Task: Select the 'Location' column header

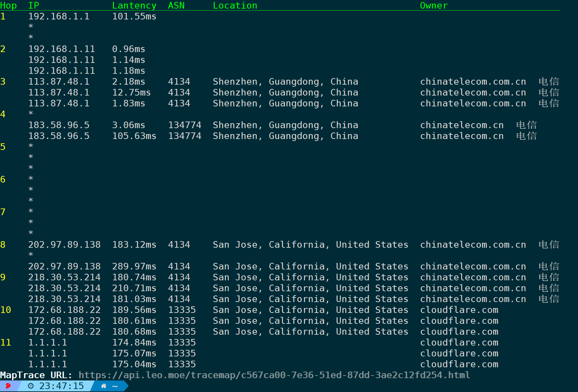Action: 235,6
